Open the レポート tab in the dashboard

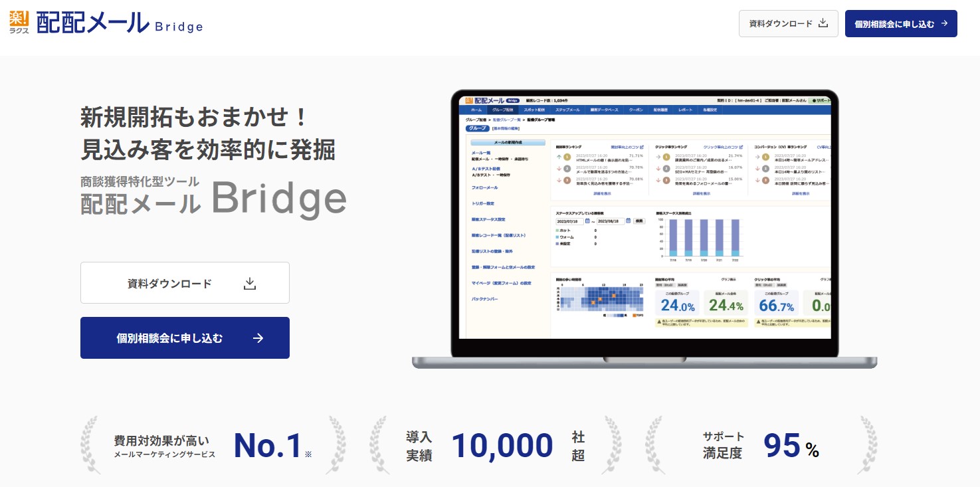[x=686, y=110]
